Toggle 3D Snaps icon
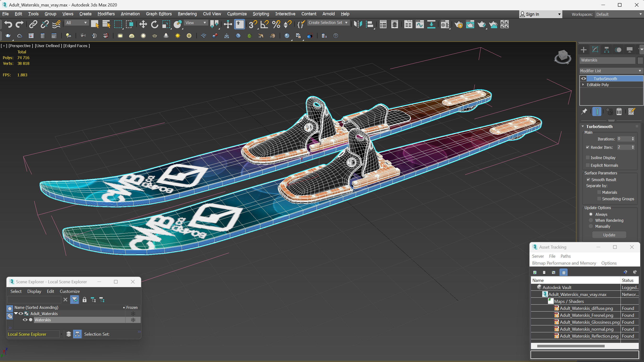 click(252, 24)
